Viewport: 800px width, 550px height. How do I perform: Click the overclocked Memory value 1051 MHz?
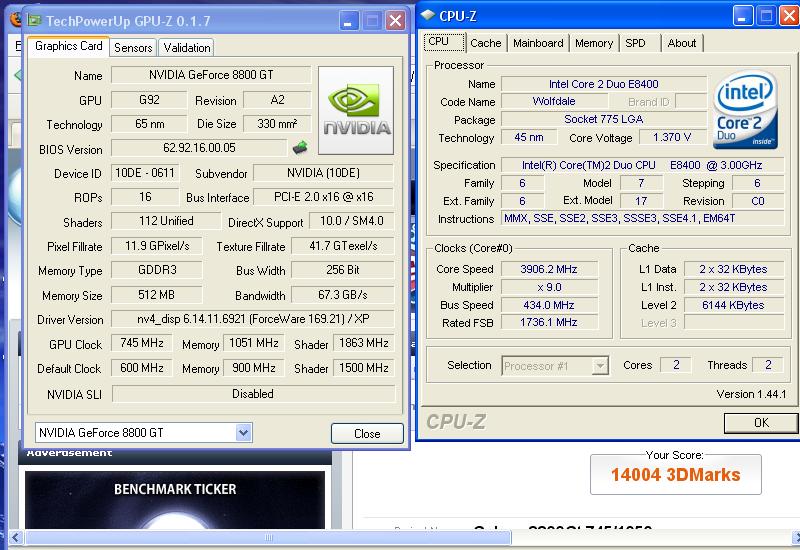coord(254,343)
